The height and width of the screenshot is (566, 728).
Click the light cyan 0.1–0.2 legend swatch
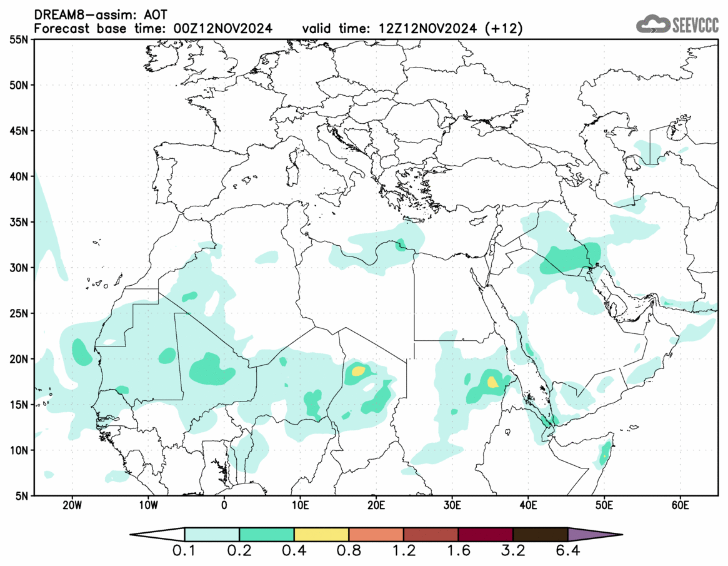(212, 534)
